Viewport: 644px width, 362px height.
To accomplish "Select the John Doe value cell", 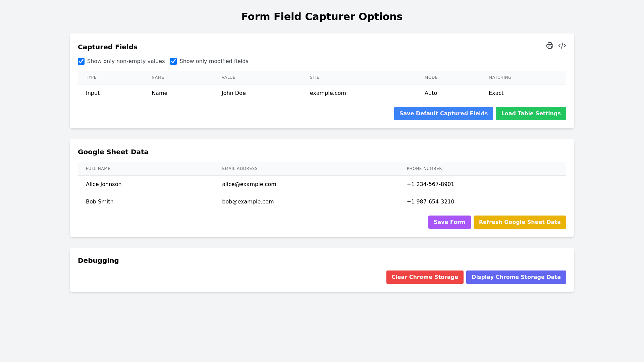I will [234, 93].
